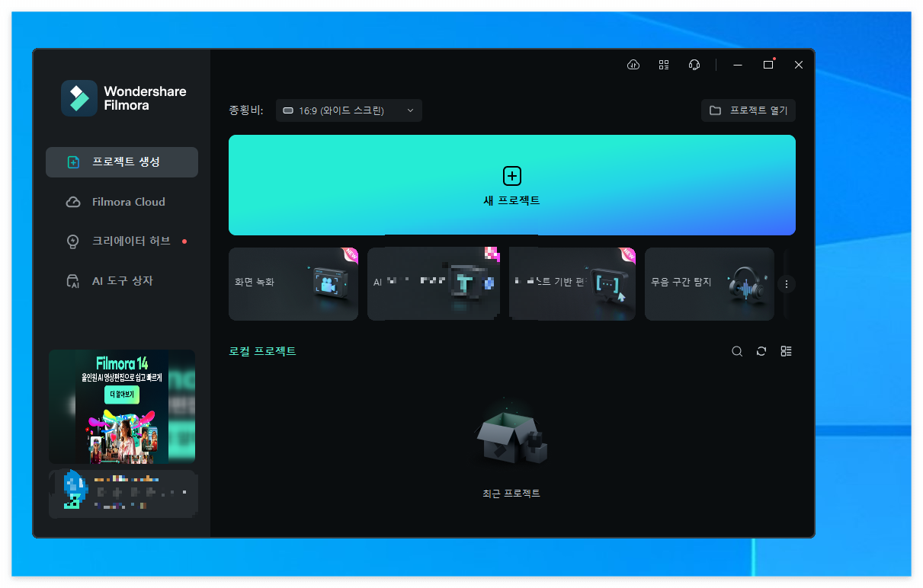Click the user account avatar at bottom left
923x588 pixels.
tap(75, 490)
